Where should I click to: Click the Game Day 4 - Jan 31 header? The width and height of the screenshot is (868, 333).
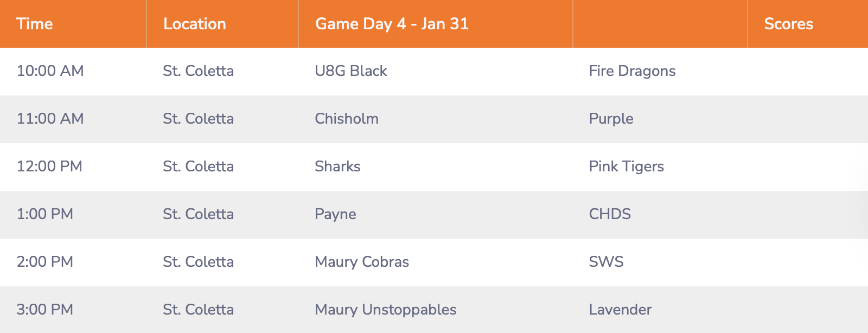coord(392,24)
